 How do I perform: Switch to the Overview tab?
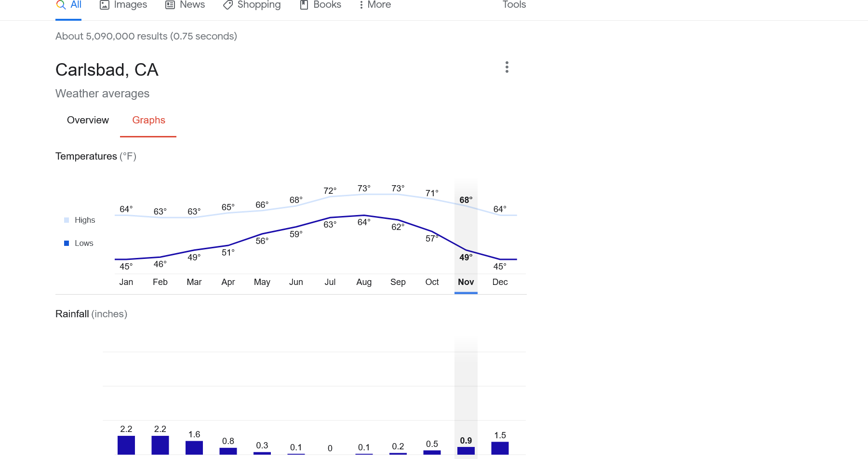tap(88, 120)
